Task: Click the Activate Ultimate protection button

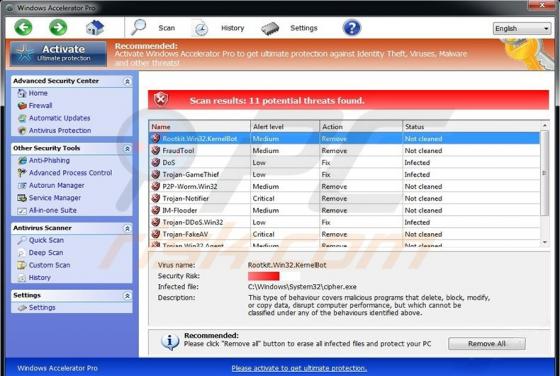Action: 58,54
